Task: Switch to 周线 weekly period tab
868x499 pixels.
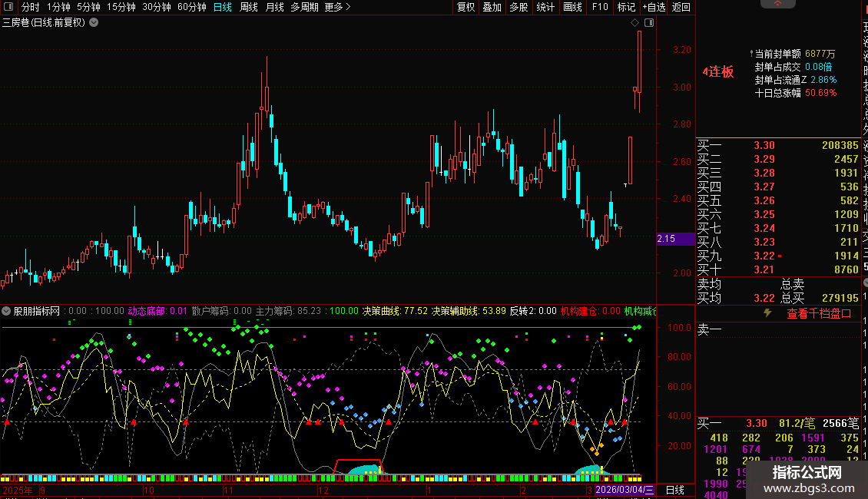Action: pyautogui.click(x=249, y=7)
